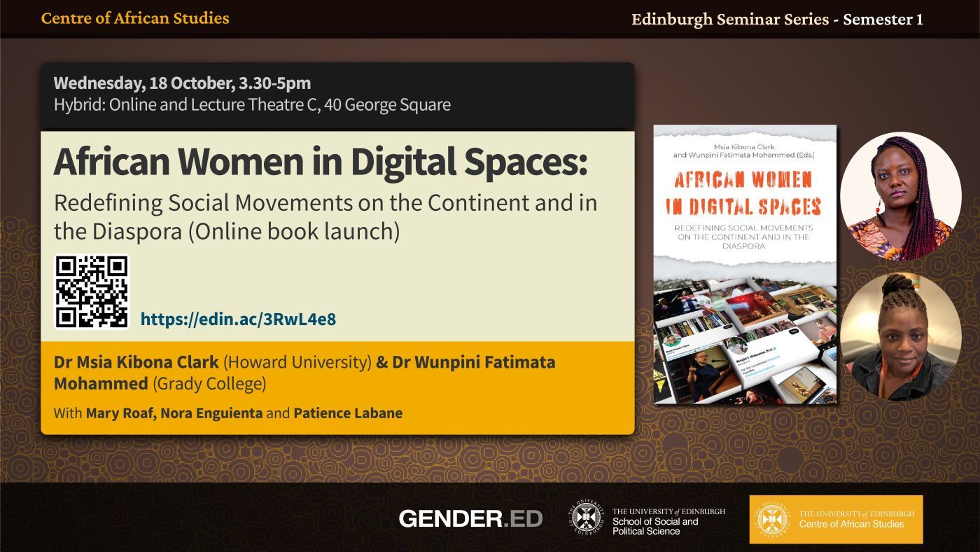The height and width of the screenshot is (552, 980).
Task: Click the top circular speaker portrait
Action: [x=900, y=197]
